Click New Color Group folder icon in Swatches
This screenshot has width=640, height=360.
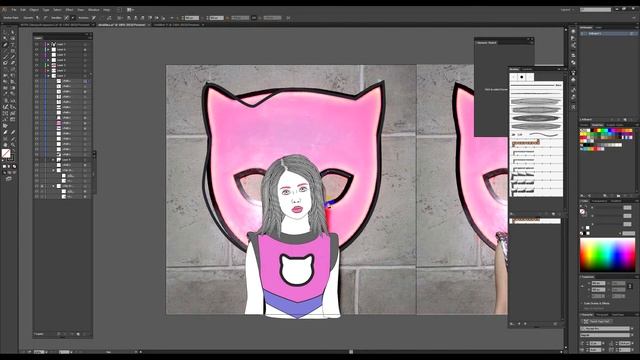click(x=618, y=196)
